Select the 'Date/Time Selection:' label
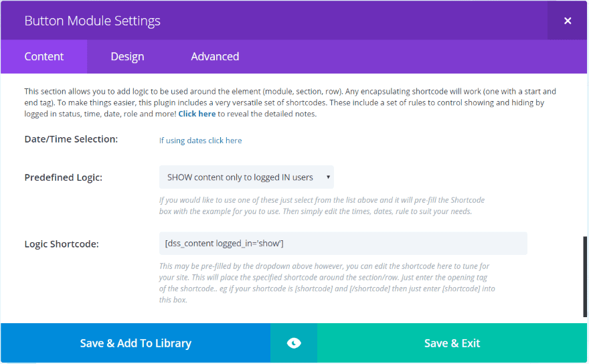The width and height of the screenshot is (589, 364). pyautogui.click(x=71, y=139)
